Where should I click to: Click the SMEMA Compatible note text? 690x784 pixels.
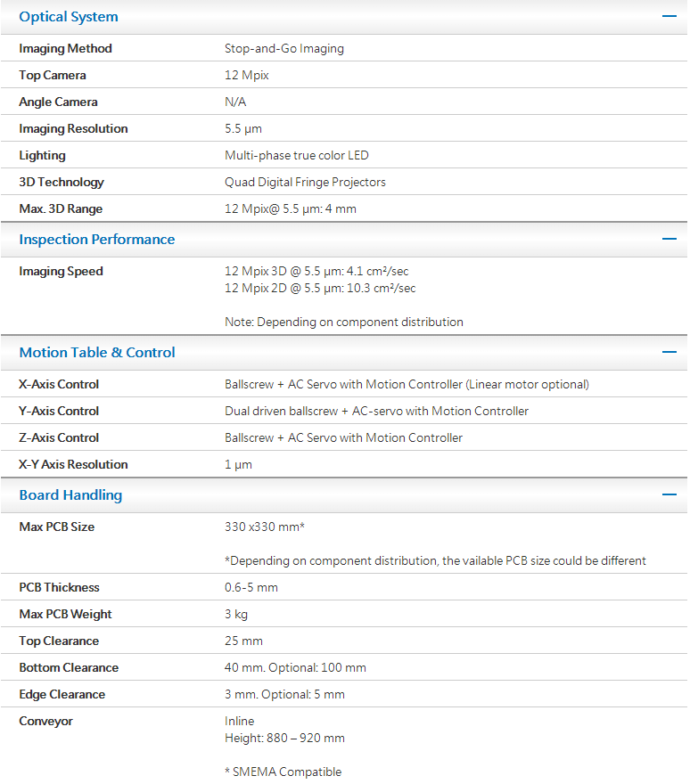click(283, 772)
